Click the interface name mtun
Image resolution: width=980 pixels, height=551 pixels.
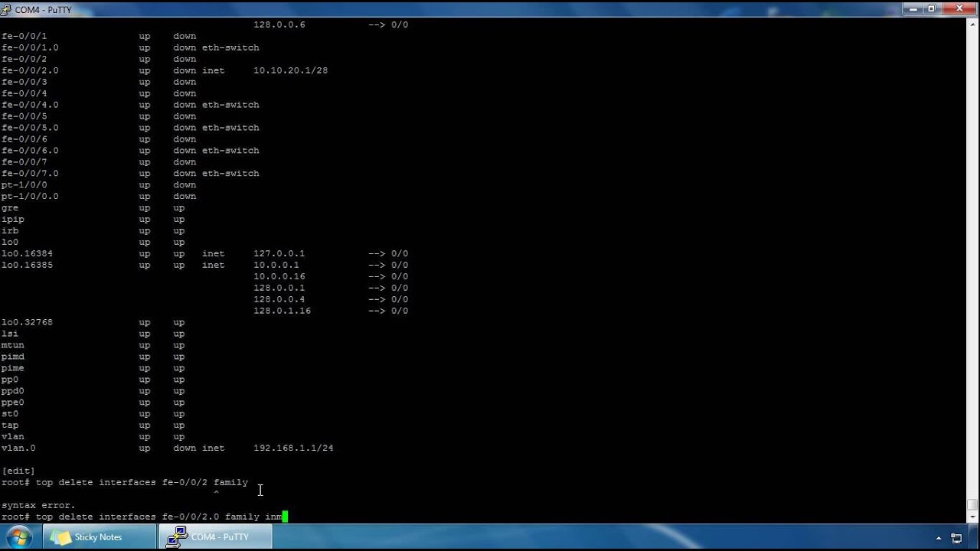[x=13, y=345]
